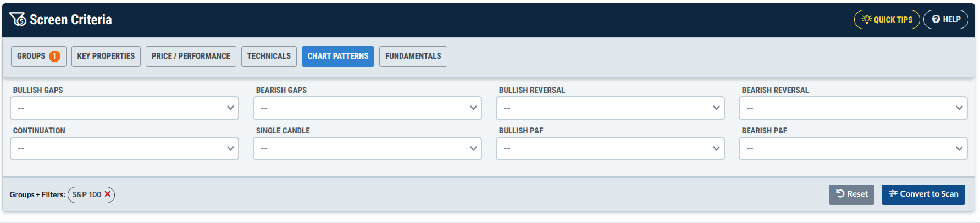
Task: Open Quick Tips with lightbulb icon
Action: click(x=887, y=19)
